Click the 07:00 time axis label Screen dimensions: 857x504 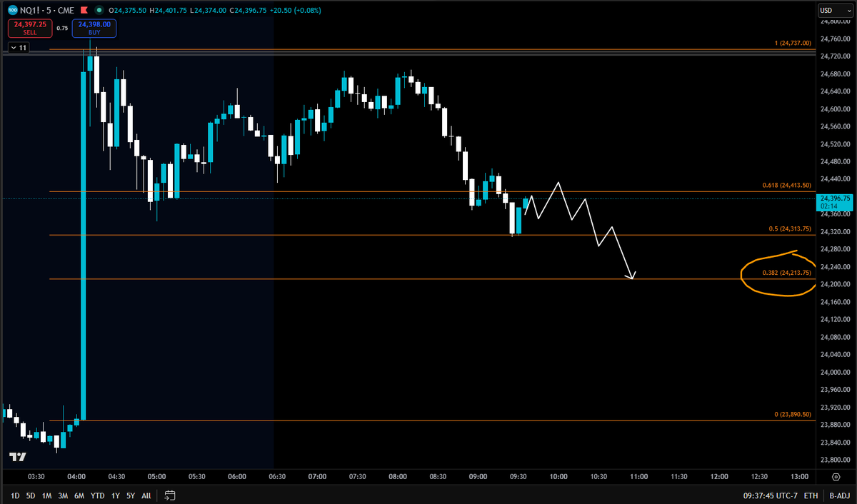[x=318, y=476]
